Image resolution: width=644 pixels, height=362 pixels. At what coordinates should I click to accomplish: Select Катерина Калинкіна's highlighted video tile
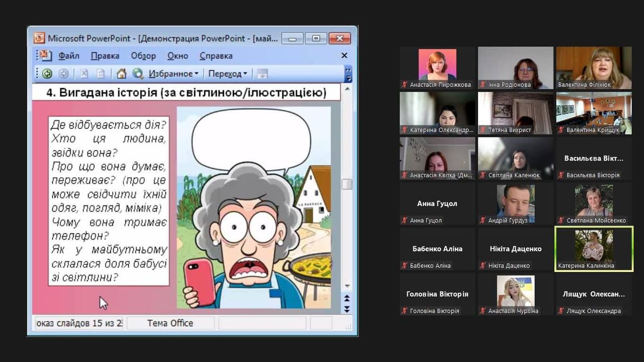(x=594, y=249)
